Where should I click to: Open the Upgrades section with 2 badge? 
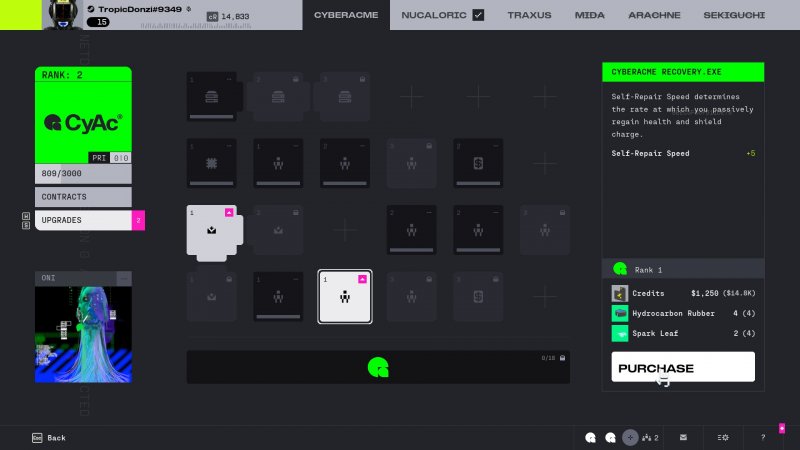[83, 220]
